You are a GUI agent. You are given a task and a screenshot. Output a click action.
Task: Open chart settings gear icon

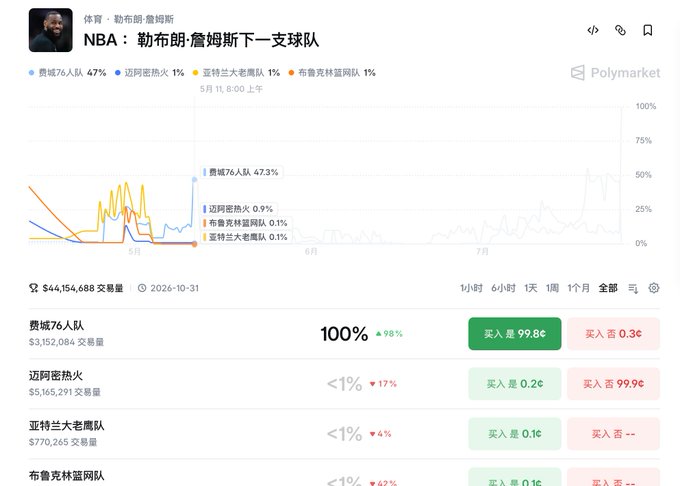coord(654,288)
